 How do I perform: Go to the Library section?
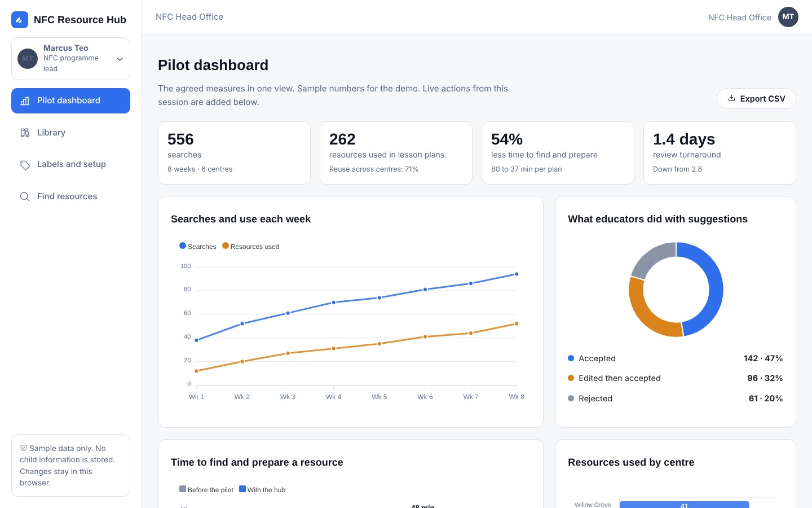(x=70, y=133)
